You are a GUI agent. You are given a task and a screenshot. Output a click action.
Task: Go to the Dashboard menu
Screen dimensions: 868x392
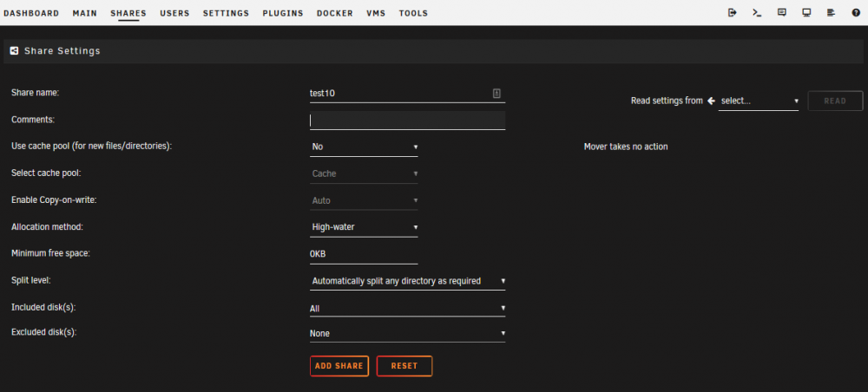tap(31, 13)
